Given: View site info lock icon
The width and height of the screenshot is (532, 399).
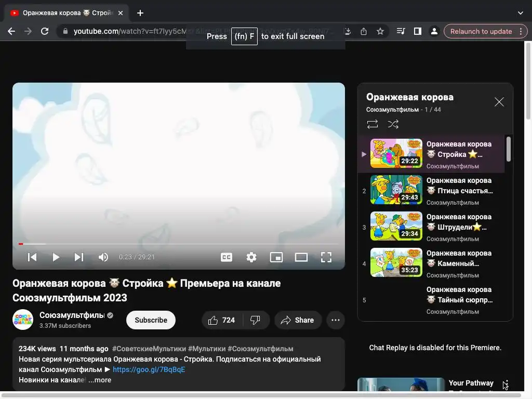Looking at the screenshot, I should tap(65, 31).
